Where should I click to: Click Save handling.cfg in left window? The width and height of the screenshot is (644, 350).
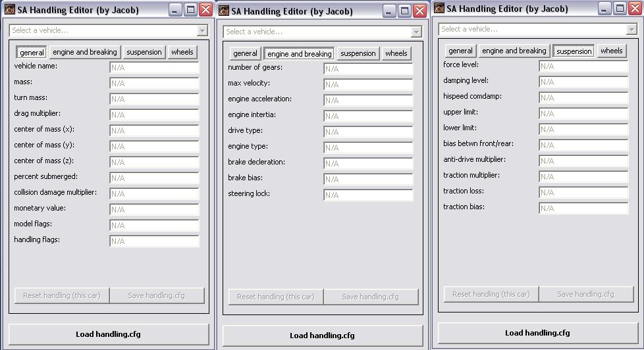pos(157,295)
